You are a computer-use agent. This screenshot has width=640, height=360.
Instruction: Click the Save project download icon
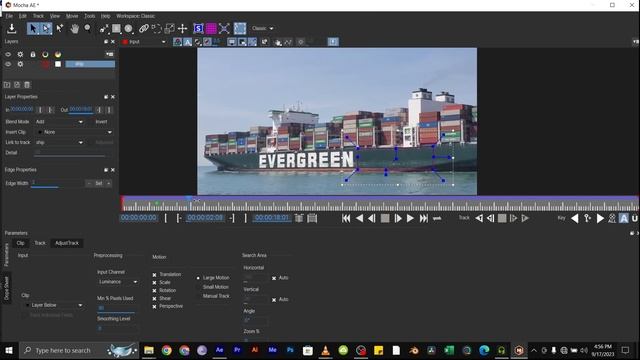click(x=11, y=28)
